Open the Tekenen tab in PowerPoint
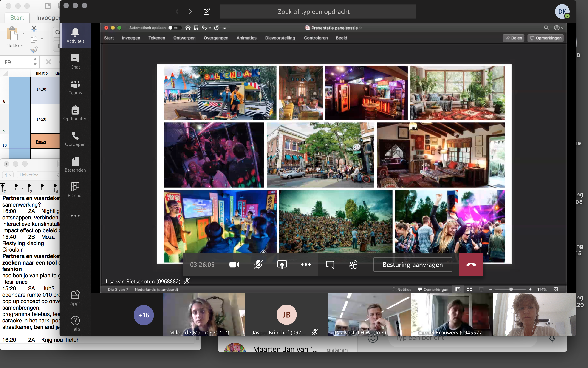Viewport: 588px width, 368px height. click(x=157, y=38)
